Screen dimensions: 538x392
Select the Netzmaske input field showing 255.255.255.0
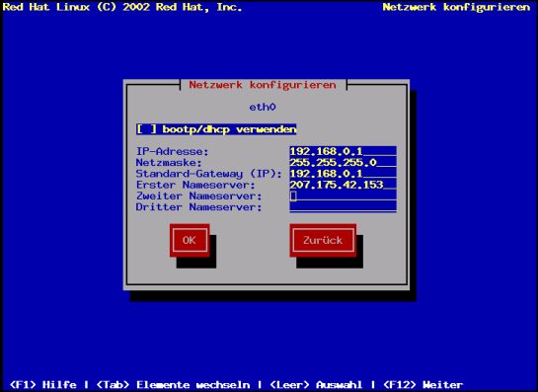coord(344,162)
